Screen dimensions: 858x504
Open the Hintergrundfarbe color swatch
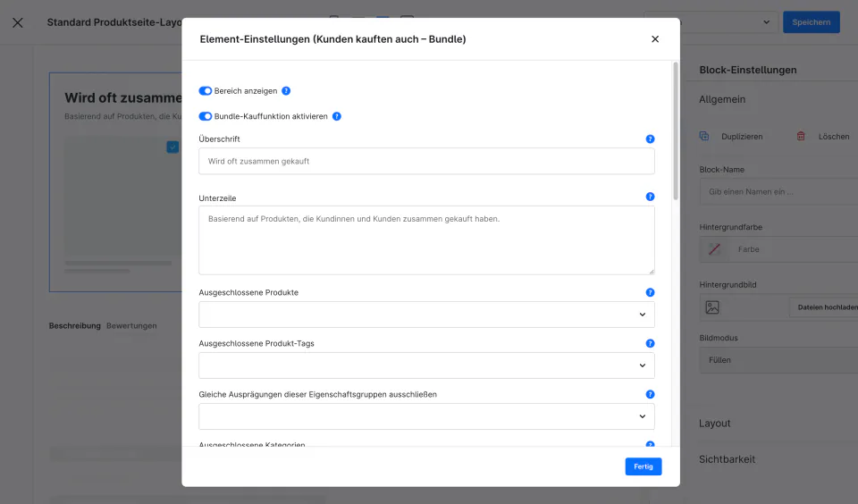[714, 249]
